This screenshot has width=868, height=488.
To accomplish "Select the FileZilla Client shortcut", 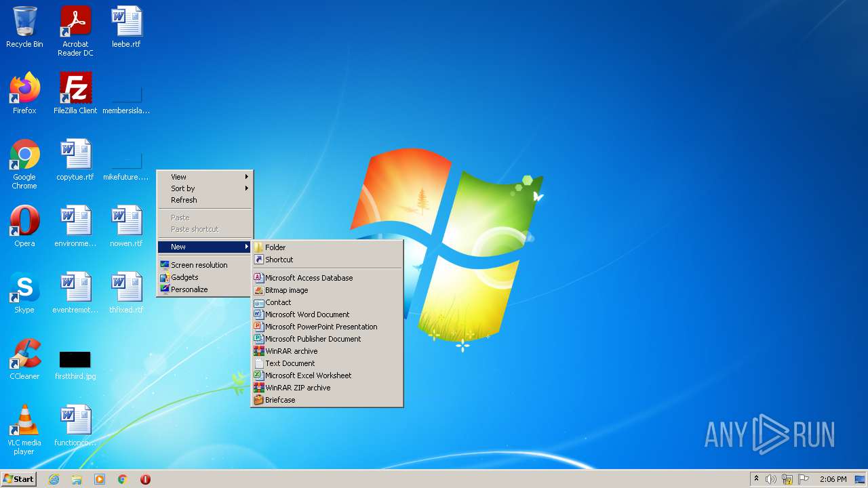I will 75,94.
